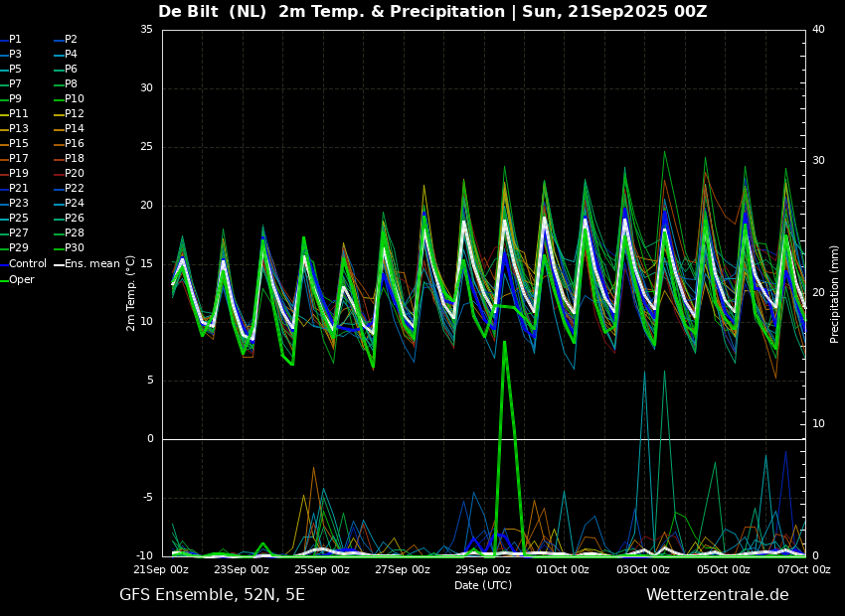
Task: Click the 2m Temp. (°C) axis title
Action: point(131,293)
